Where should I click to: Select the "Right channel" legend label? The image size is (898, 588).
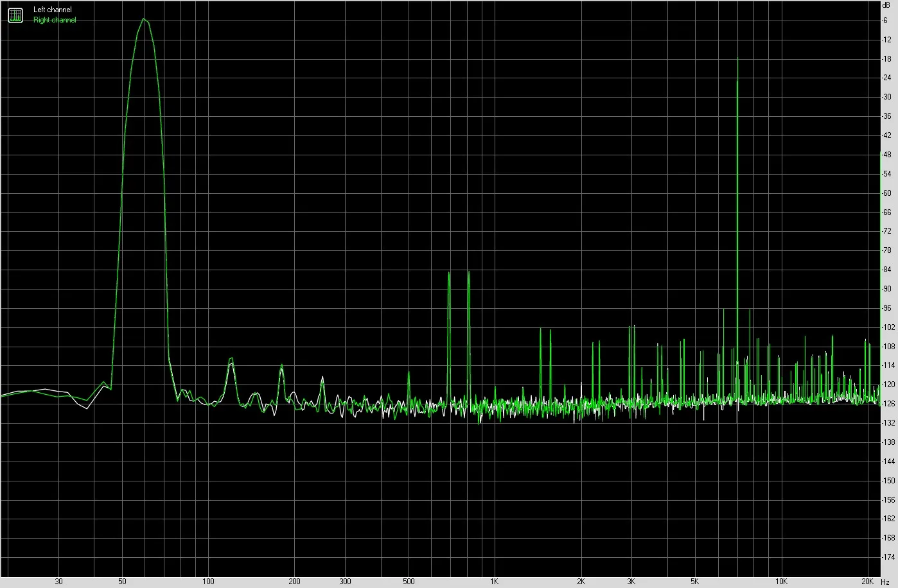pyautogui.click(x=55, y=20)
